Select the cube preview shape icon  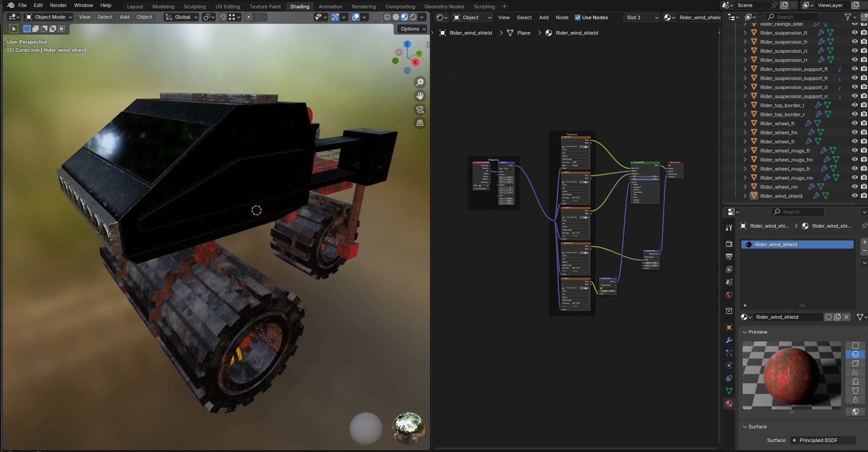tap(855, 363)
